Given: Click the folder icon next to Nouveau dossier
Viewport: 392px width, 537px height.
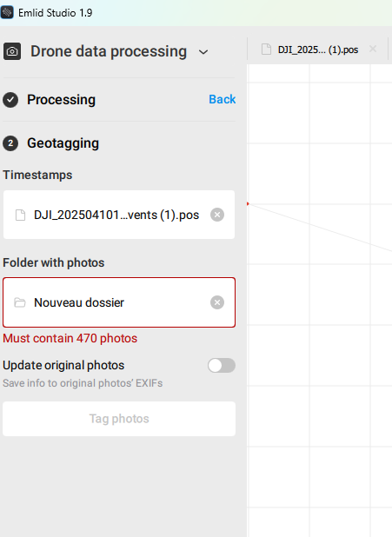Looking at the screenshot, I should point(20,302).
